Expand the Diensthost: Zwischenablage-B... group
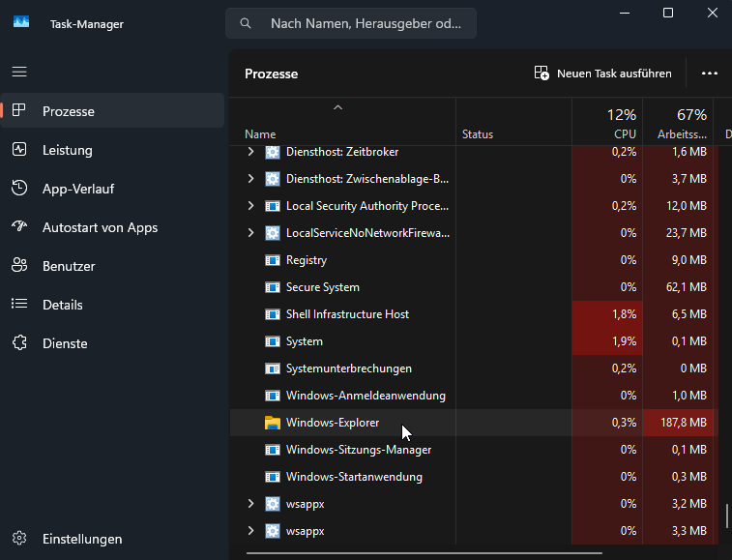This screenshot has width=732, height=560. click(x=250, y=179)
